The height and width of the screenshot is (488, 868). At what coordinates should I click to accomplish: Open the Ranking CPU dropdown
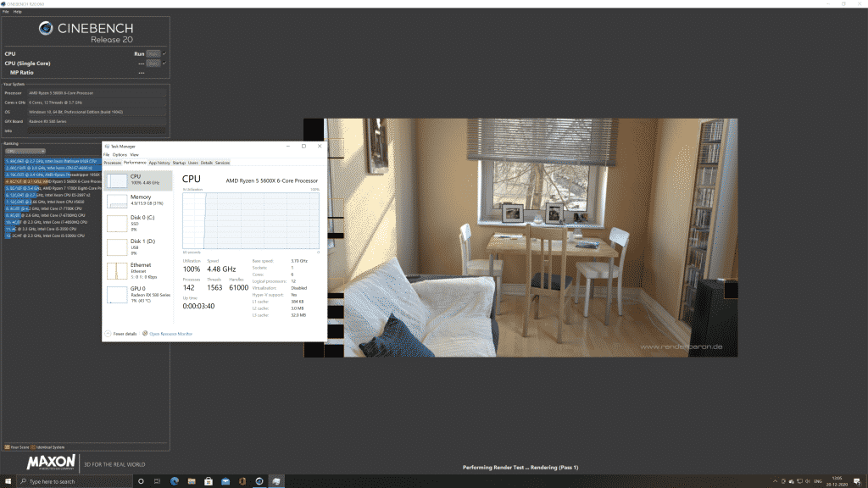click(25, 151)
